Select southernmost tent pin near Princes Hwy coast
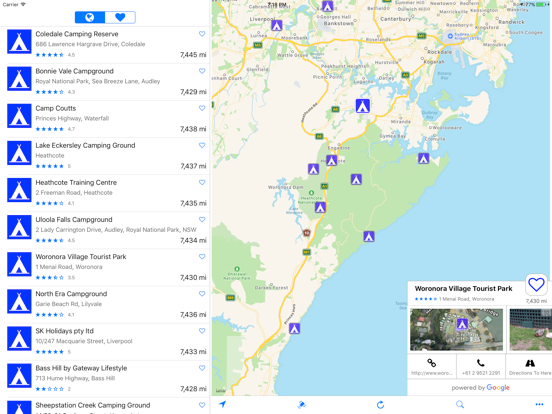This screenshot has height=414, width=552. point(295,328)
